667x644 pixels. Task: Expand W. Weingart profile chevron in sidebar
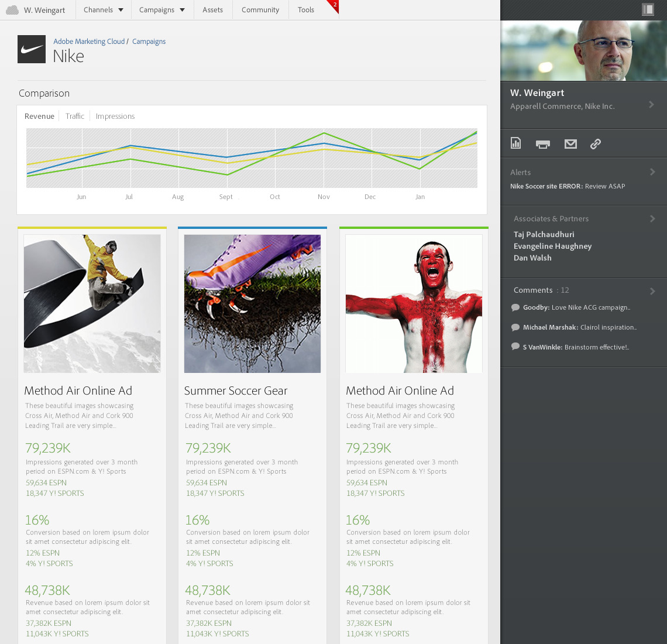(x=651, y=104)
